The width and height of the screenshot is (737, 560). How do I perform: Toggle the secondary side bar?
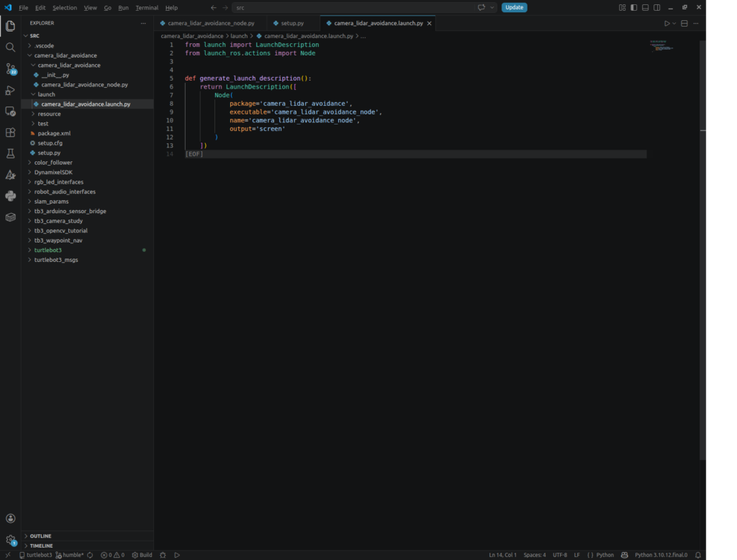click(656, 7)
